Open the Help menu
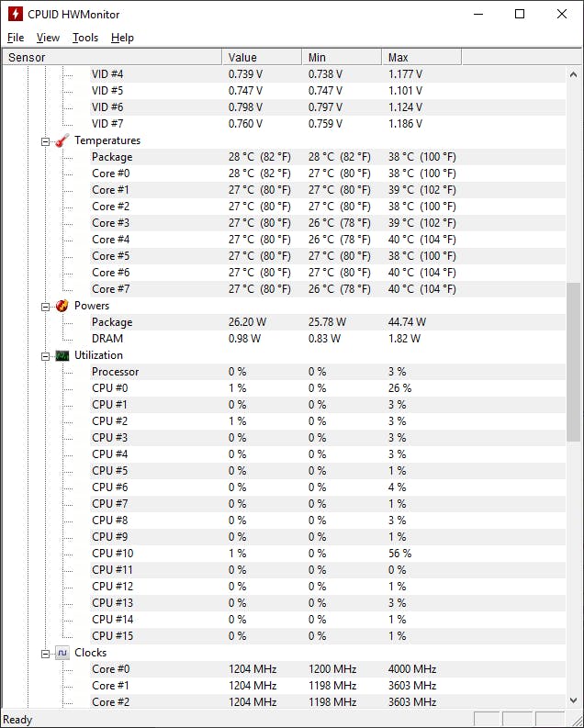The width and height of the screenshot is (584, 728). (x=122, y=38)
